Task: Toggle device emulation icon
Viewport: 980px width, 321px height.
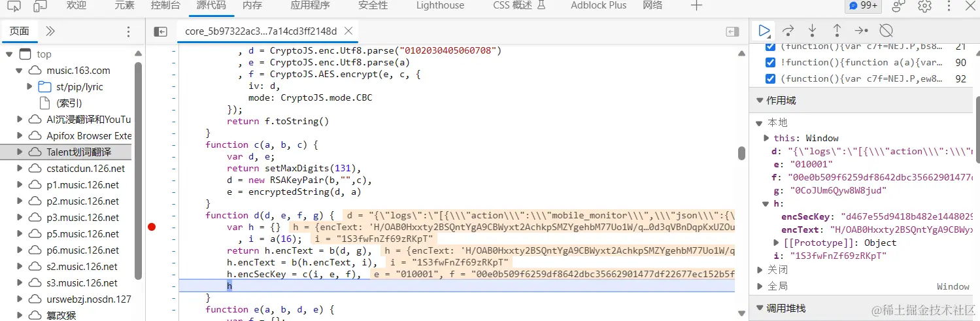Action: [x=40, y=6]
